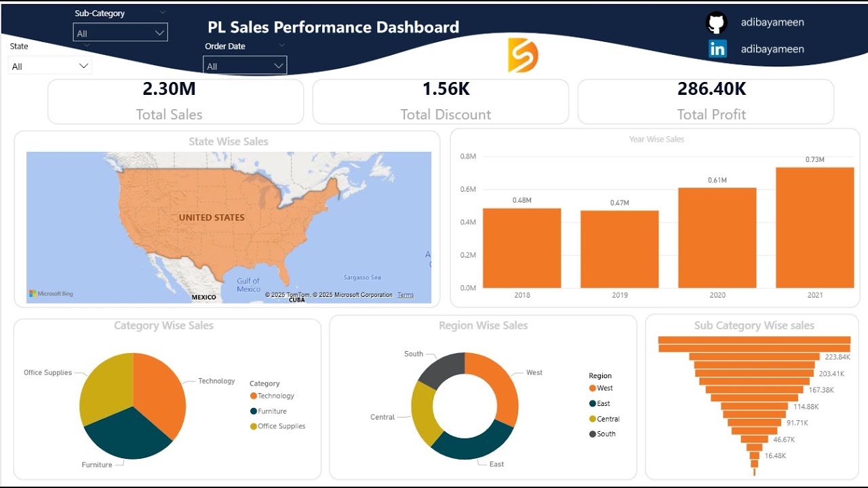Click the LinkedIn logo icon
Image resolution: width=868 pixels, height=488 pixels.
pyautogui.click(x=717, y=49)
